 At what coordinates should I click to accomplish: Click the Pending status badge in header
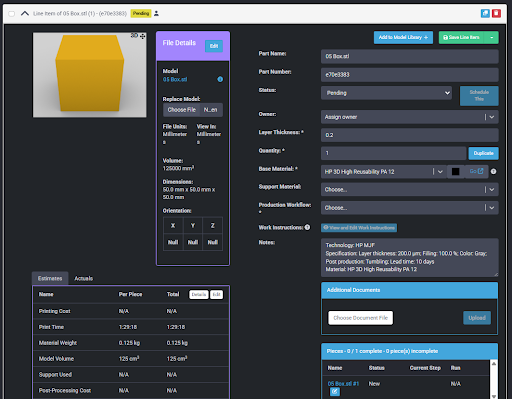[141, 13]
